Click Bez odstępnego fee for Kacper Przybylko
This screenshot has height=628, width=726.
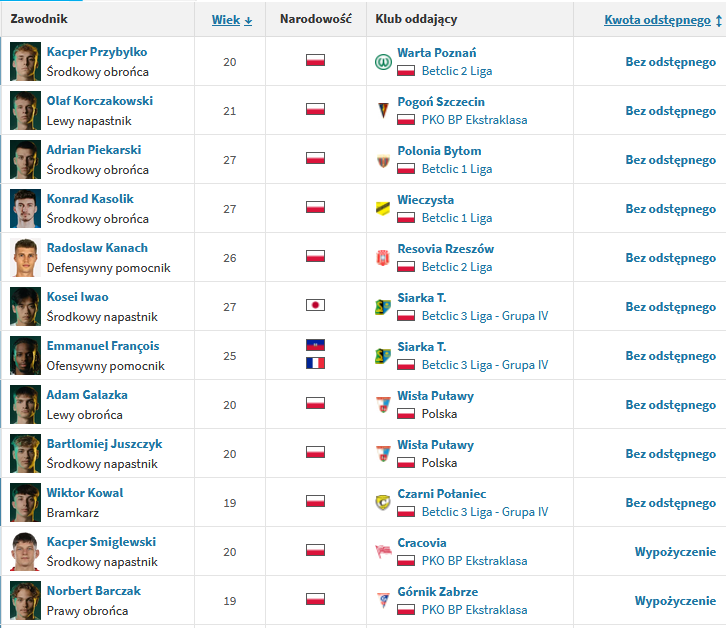pyautogui.click(x=671, y=62)
